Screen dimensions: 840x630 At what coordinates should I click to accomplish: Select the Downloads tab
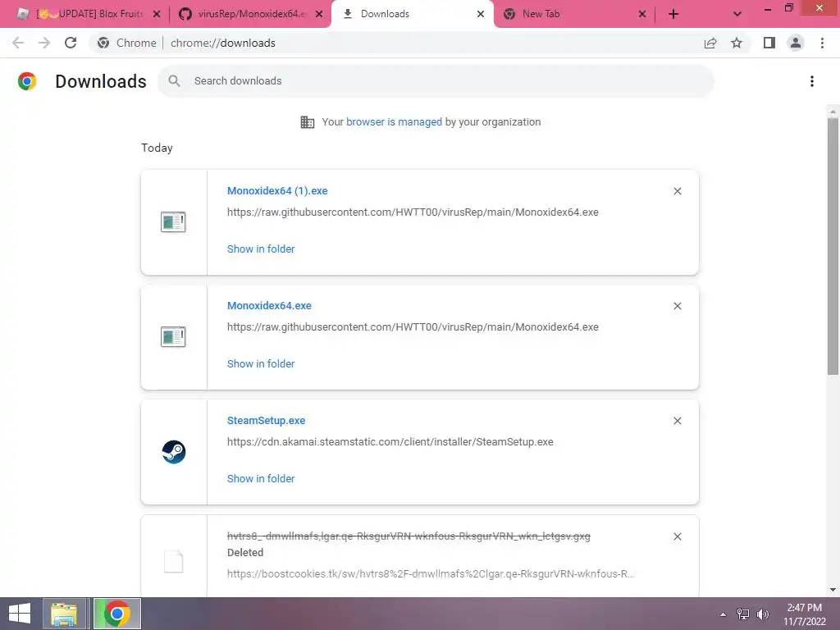pos(413,14)
